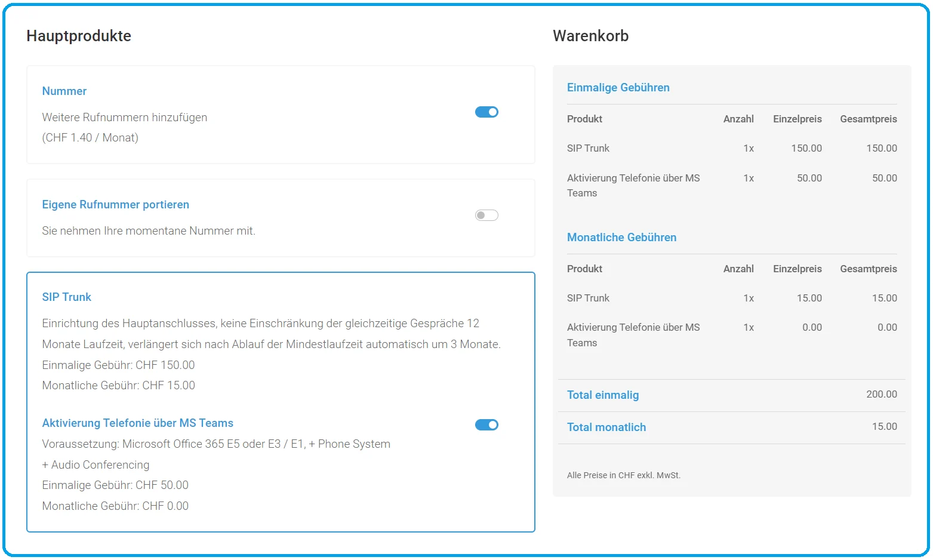Click 'Monatliche Gebühr: CHF 0.00' text
The height and width of the screenshot is (560, 933).
point(115,506)
